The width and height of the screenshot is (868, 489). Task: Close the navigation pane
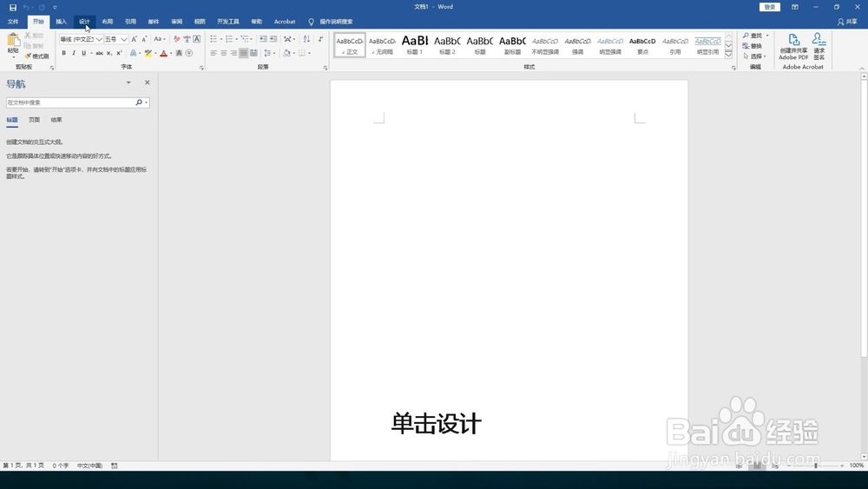(x=148, y=83)
